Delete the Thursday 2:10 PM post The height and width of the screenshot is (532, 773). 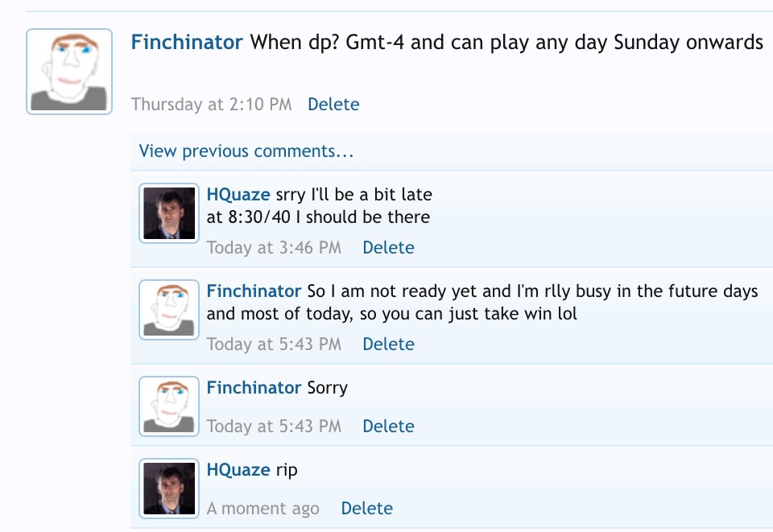point(333,104)
